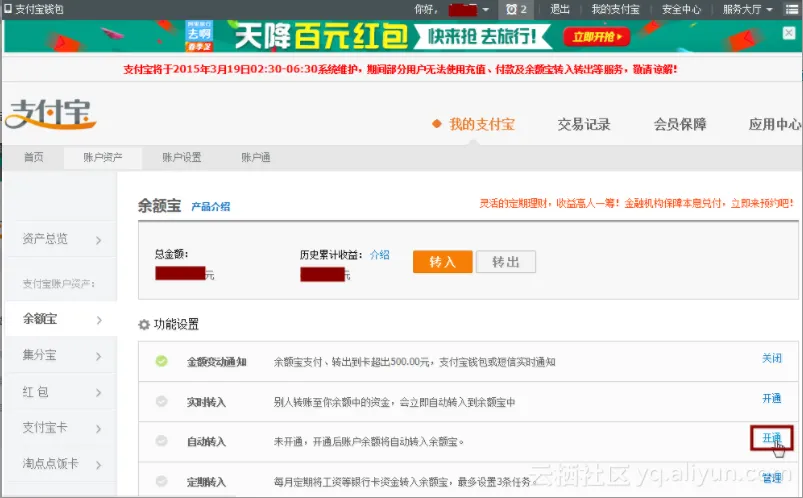The width and height of the screenshot is (803, 498).
Task: Enable 实时转入 with its 开通 link
Action: click(771, 398)
